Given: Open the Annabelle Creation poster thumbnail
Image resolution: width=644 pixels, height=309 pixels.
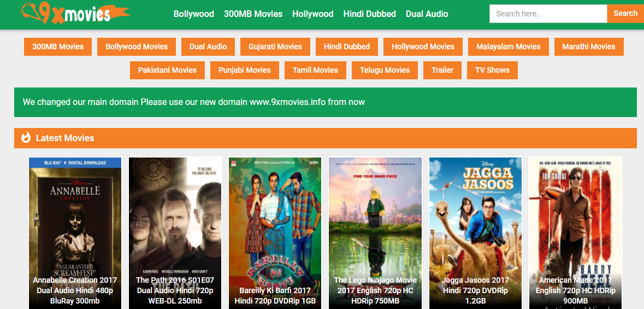Looking at the screenshot, I should pyautogui.click(x=75, y=233).
